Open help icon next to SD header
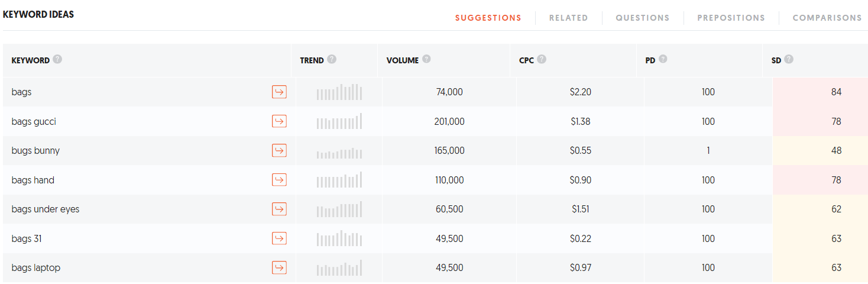The height and width of the screenshot is (284, 868). coord(789,60)
